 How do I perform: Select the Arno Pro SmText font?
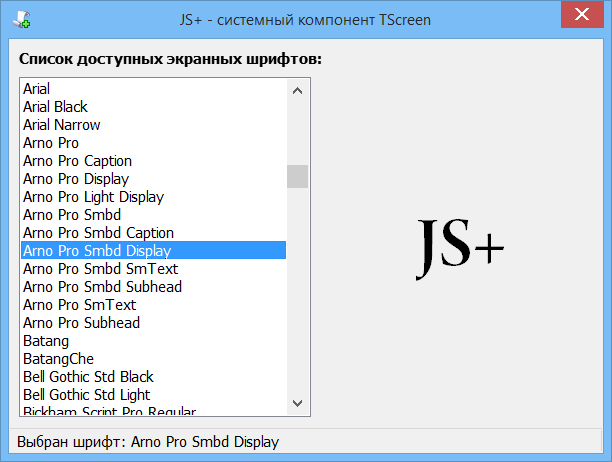(153, 304)
